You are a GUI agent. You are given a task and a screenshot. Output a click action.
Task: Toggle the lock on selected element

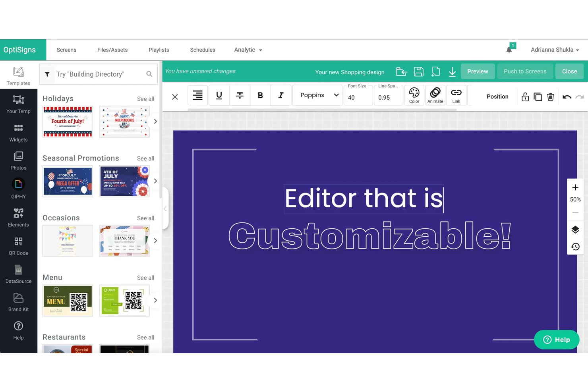(525, 97)
